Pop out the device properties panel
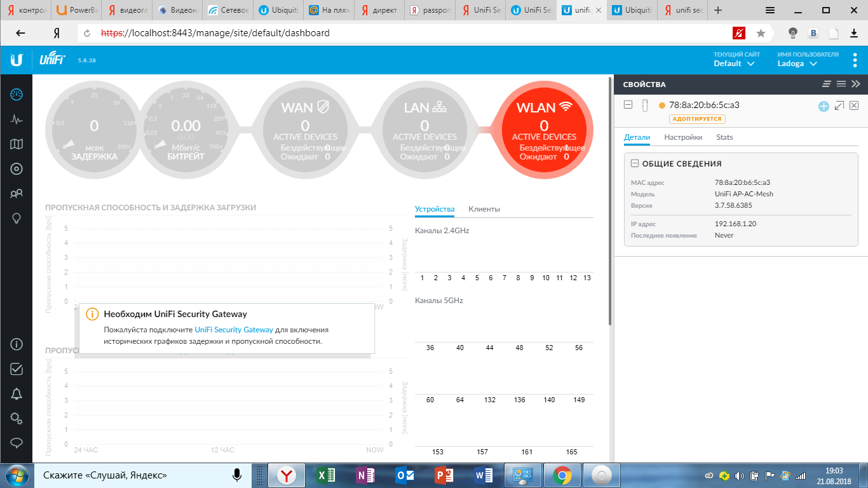 click(839, 105)
